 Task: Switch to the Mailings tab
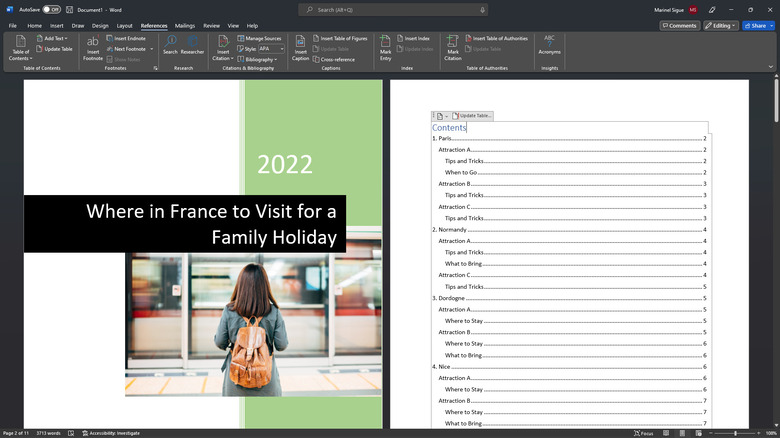pos(185,25)
